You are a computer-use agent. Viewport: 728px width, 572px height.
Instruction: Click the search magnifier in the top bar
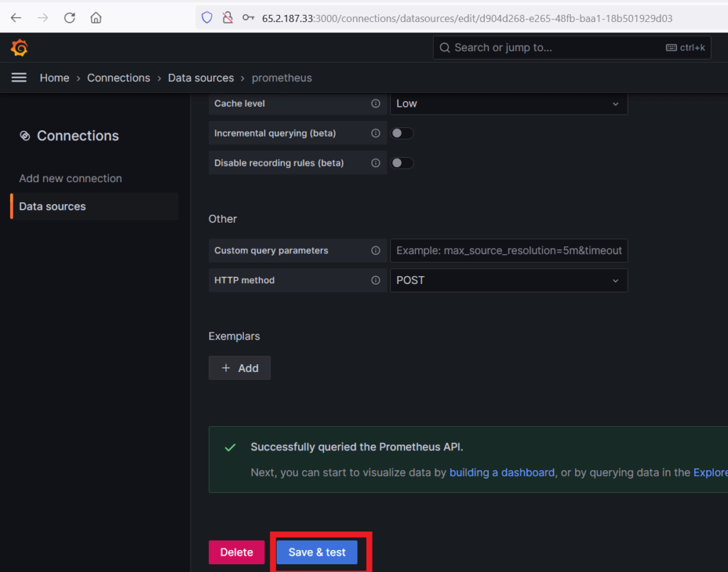coord(444,47)
